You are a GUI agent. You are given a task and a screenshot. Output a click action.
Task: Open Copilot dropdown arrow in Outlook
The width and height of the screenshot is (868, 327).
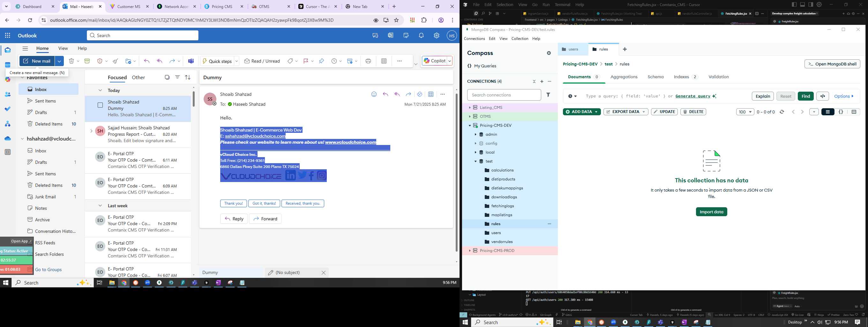(x=450, y=61)
